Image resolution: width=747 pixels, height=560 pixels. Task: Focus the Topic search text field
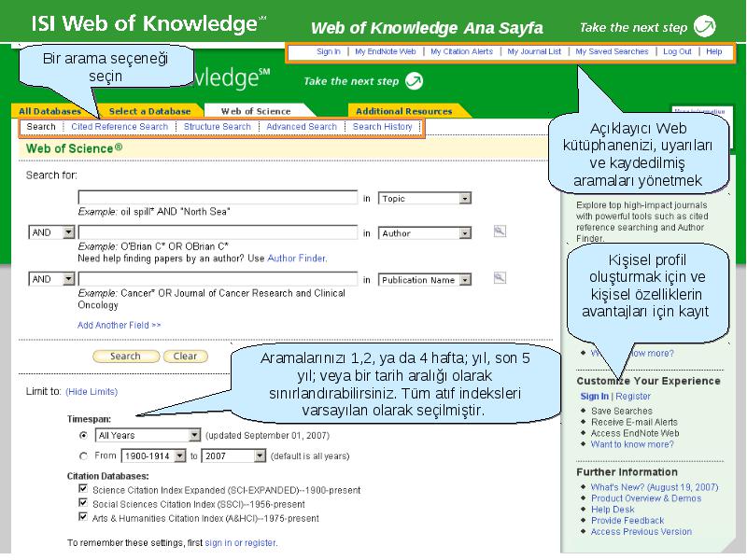click(218, 198)
